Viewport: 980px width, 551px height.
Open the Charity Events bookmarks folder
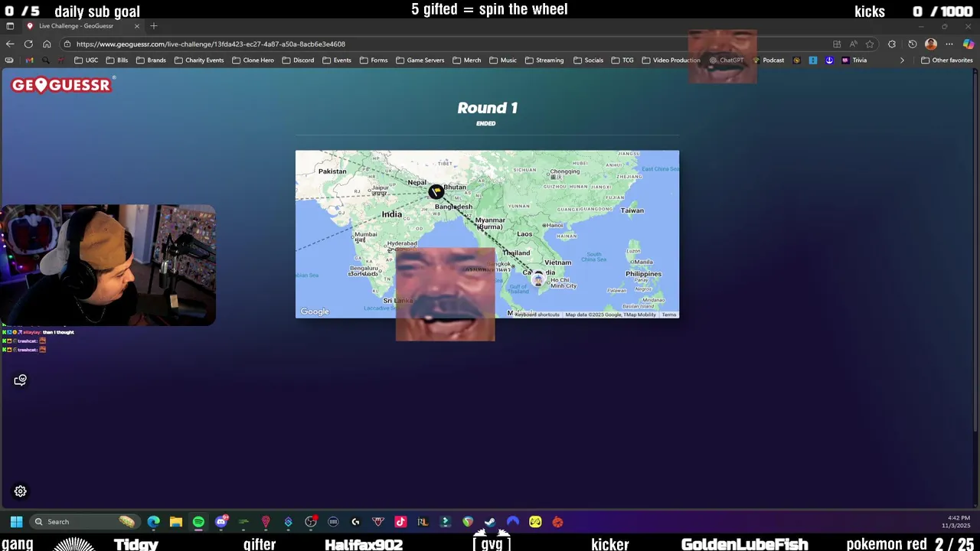199,60
